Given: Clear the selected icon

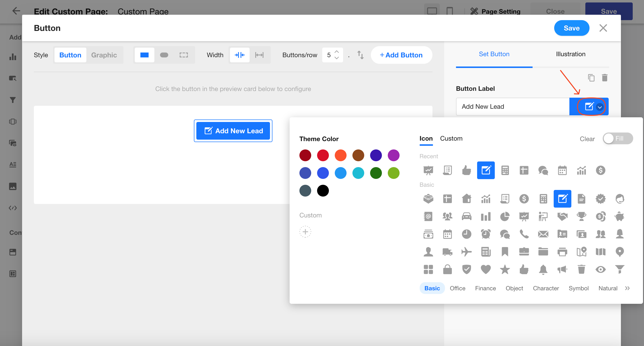Looking at the screenshot, I should point(587,139).
